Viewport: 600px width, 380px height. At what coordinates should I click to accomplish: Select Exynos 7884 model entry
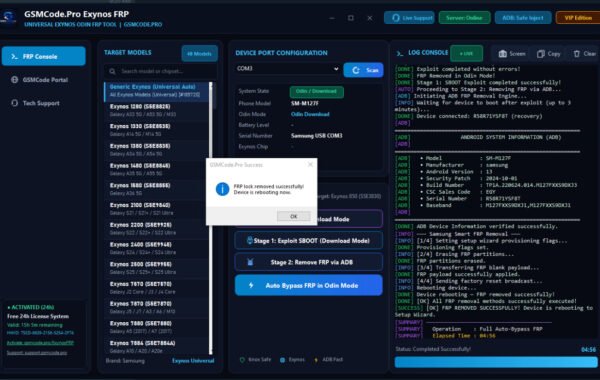pyautogui.click(x=156, y=347)
